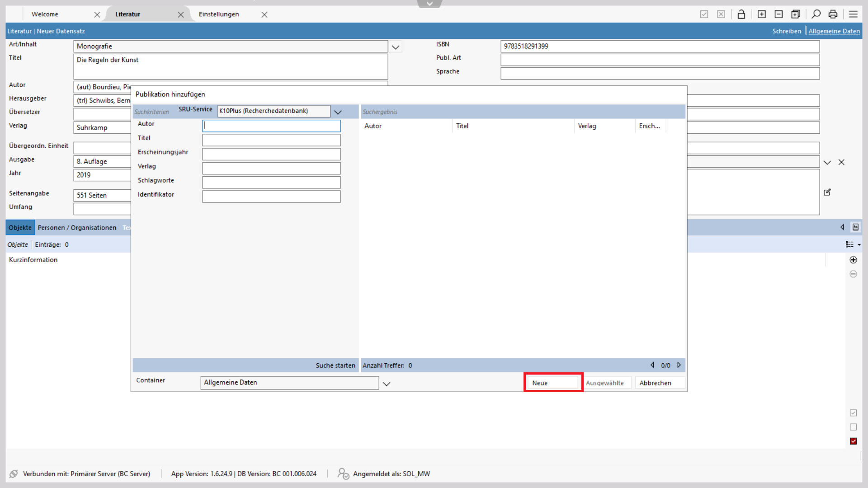Expand the Container Allgemeine Daten dropdown
This screenshot has height=488, width=868.
387,384
